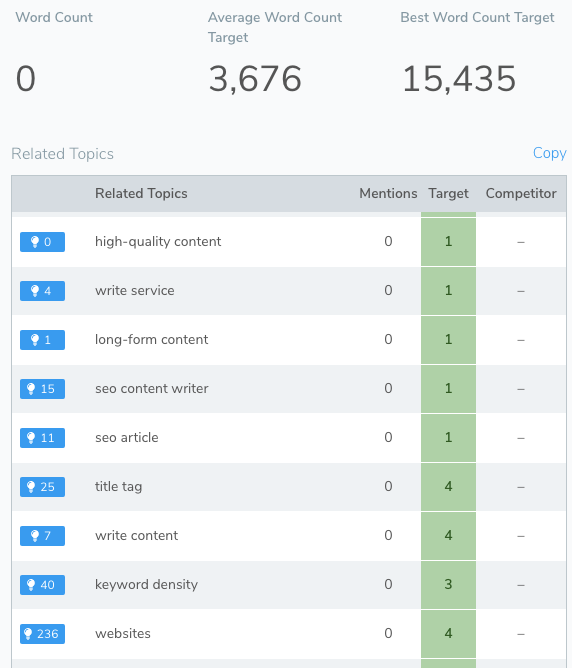Click the blue 15 badge for seo content writer
This screenshot has width=572, height=668.
(42, 389)
